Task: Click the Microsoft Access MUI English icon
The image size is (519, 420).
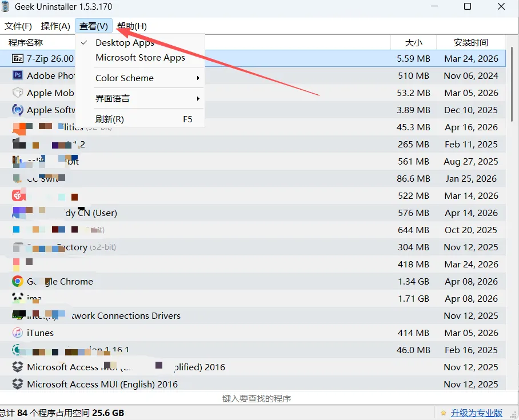Action: click(18, 384)
